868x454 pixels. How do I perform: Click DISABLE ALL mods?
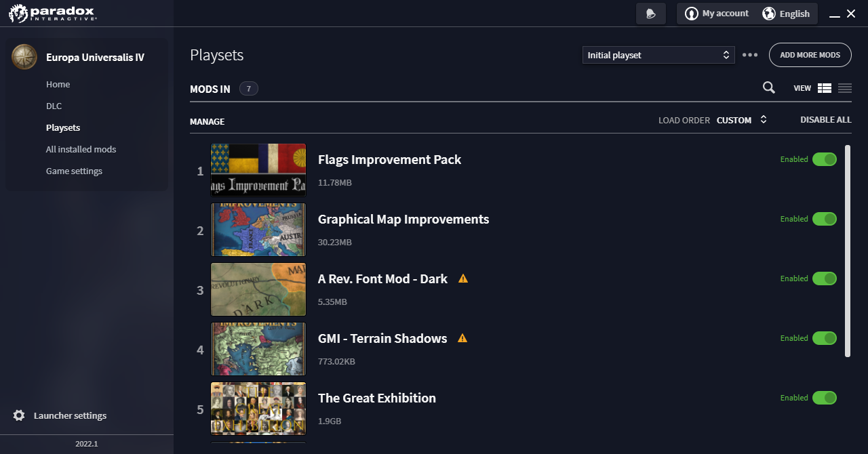pyautogui.click(x=826, y=120)
